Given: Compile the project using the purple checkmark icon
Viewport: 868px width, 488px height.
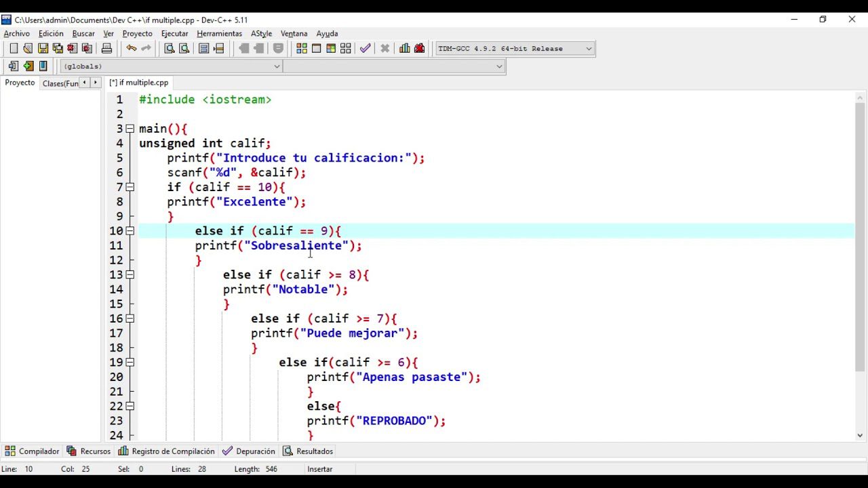Looking at the screenshot, I should click(x=366, y=48).
